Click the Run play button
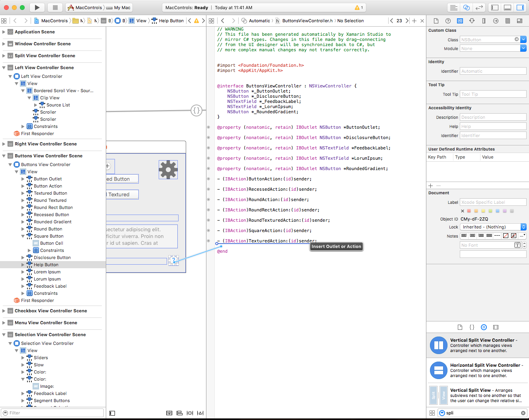Image resolution: width=529 pixels, height=420 pixels. coord(37,8)
